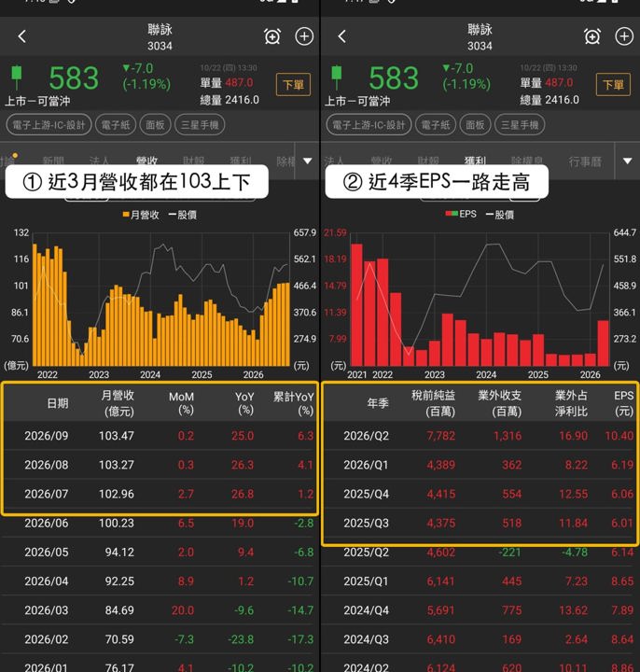Select the 2025/Q4 earnings row
640x672 pixels.
480,494
